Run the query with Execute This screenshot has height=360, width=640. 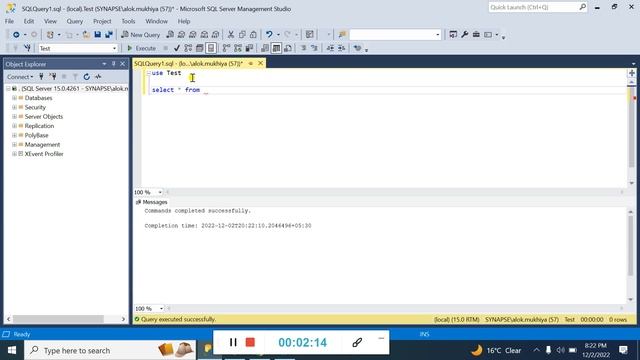[141, 48]
